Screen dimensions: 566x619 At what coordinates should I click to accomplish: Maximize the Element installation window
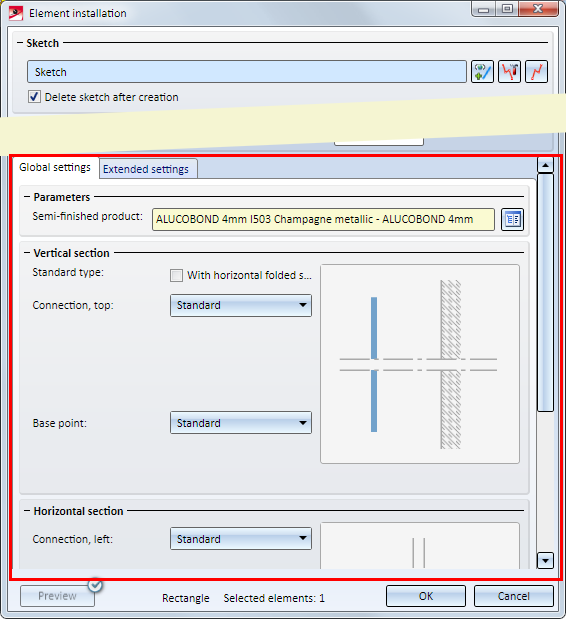click(507, 9)
